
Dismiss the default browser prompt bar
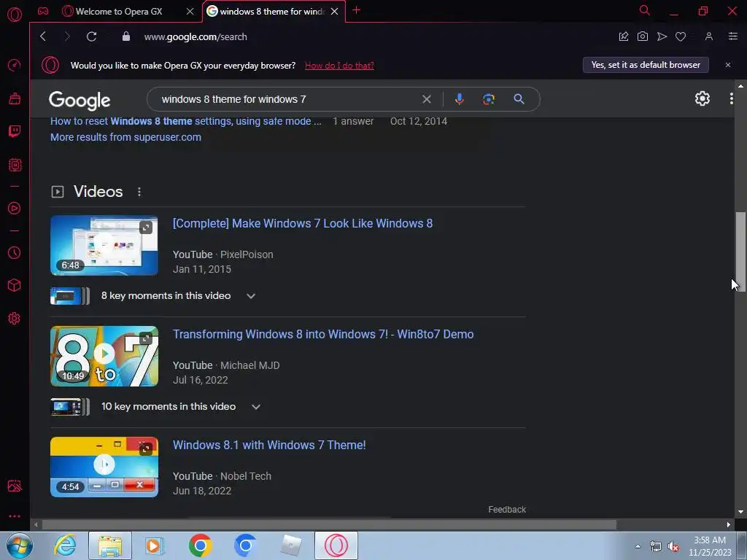[x=728, y=65]
